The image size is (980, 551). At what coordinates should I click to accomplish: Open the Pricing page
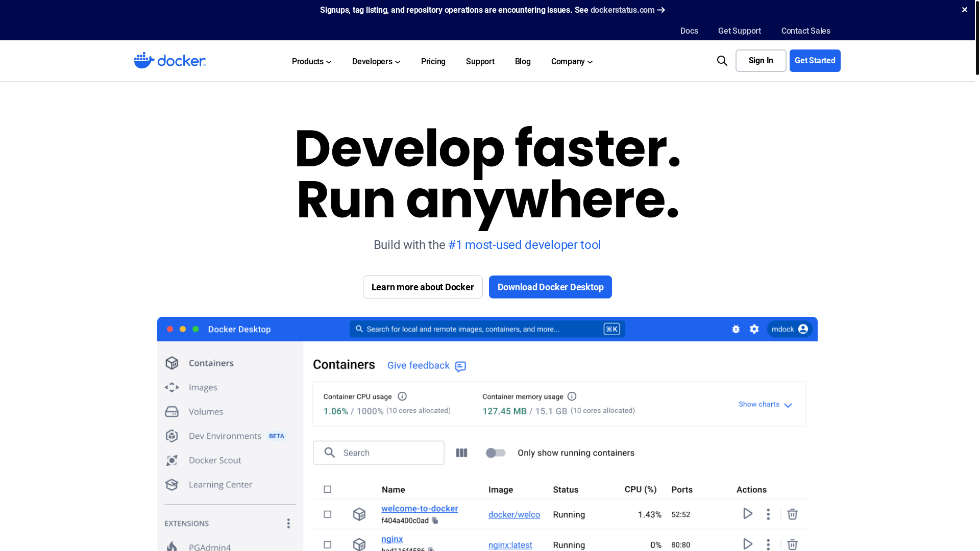point(433,62)
